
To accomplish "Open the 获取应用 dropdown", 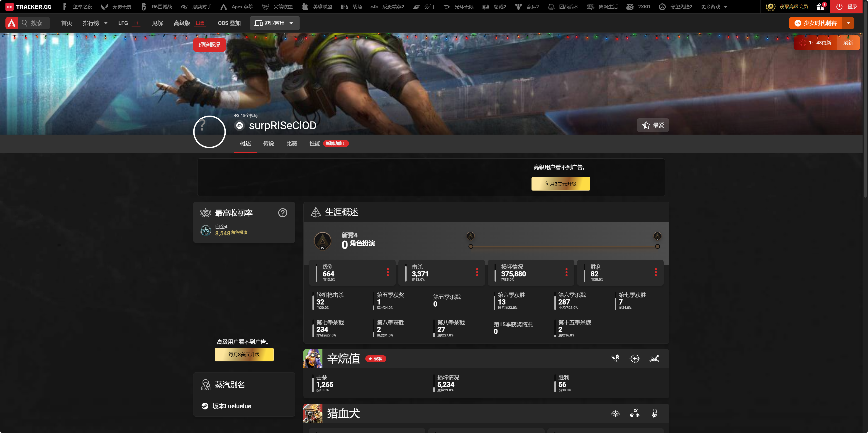I will 274,23.
